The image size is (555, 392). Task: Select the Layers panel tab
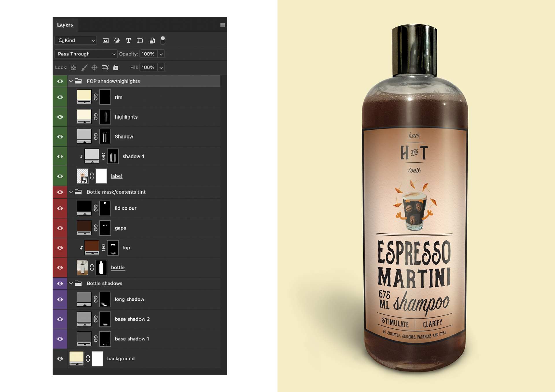(65, 25)
